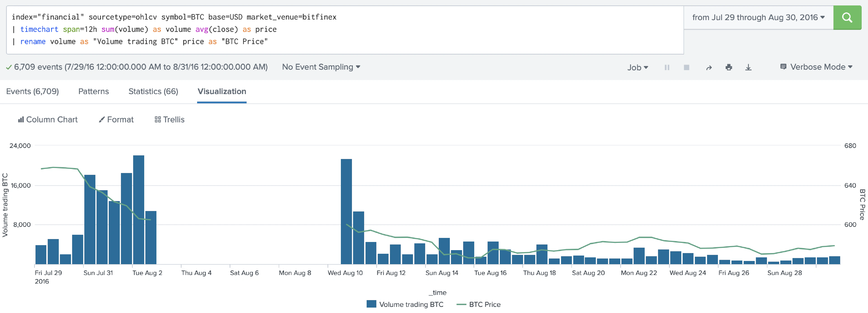Open the time range picker
Screen dimensions: 868x313
pyautogui.click(x=758, y=18)
